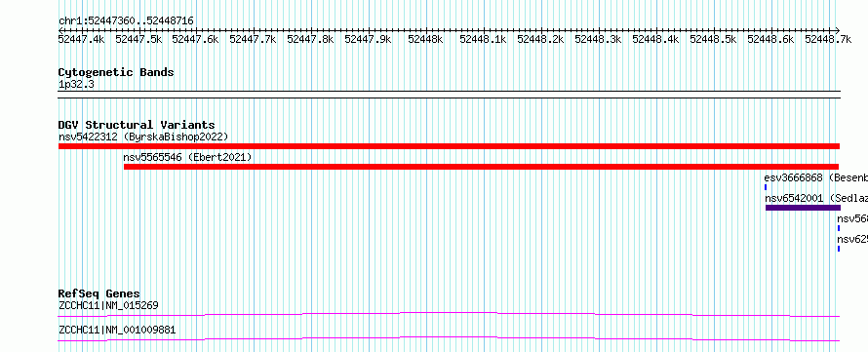Open the nsv568 variant label
The image size is (868, 352).
tap(852, 218)
